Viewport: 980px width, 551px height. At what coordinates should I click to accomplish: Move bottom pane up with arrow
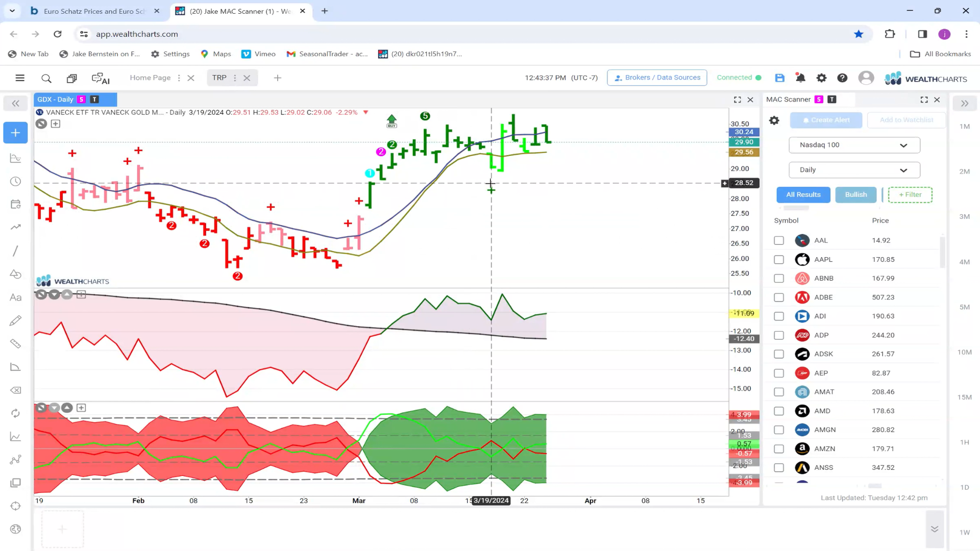click(x=67, y=408)
